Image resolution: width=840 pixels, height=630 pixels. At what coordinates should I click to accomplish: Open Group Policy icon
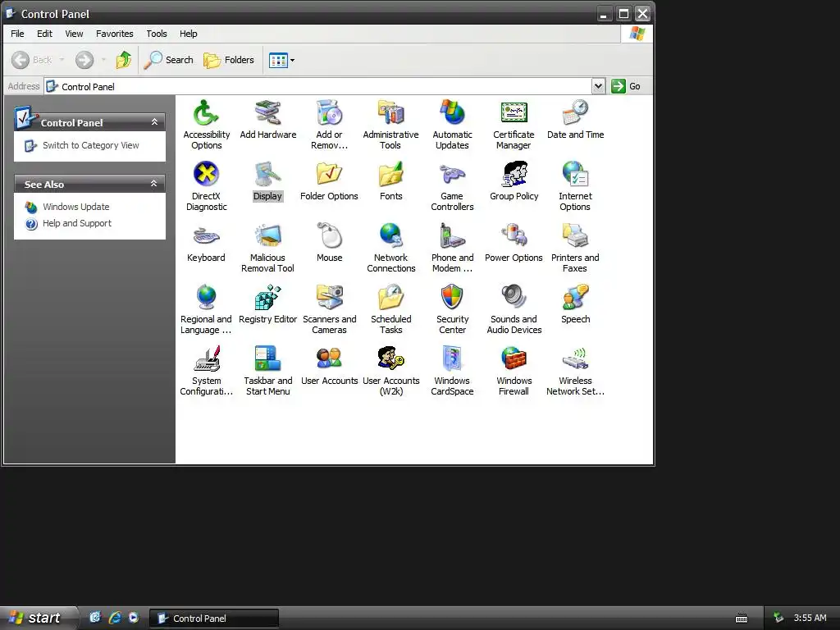tap(514, 175)
